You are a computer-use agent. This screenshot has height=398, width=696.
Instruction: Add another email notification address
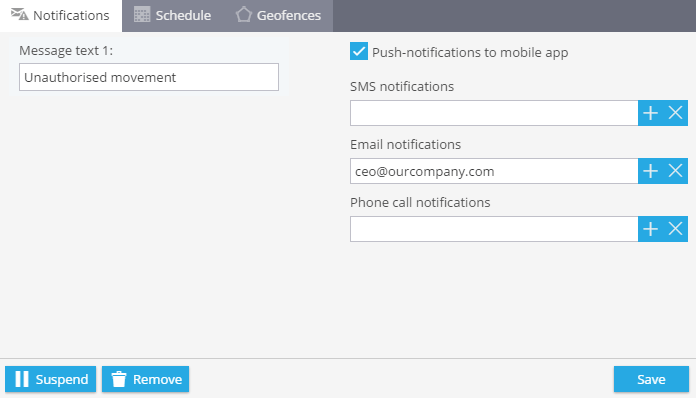click(650, 171)
